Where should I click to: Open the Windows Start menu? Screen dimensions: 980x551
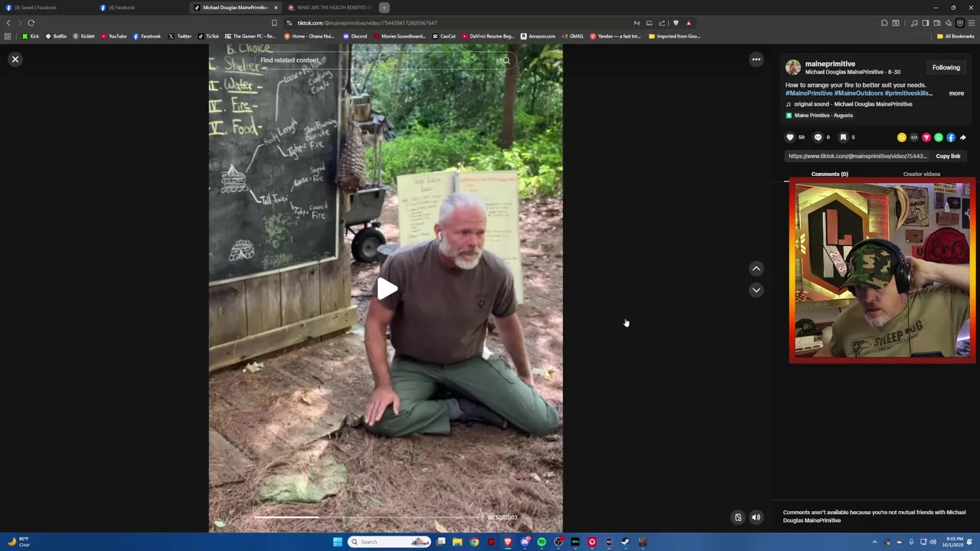[x=337, y=542]
